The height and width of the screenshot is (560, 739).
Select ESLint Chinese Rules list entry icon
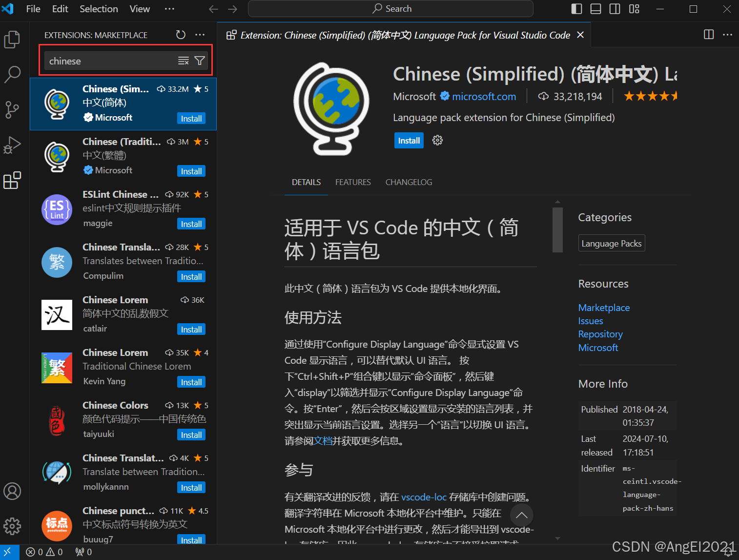[x=57, y=209]
